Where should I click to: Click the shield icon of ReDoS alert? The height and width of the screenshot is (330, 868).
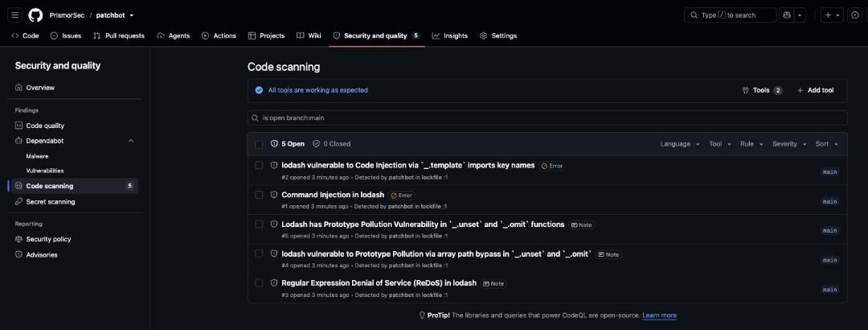pos(273,283)
